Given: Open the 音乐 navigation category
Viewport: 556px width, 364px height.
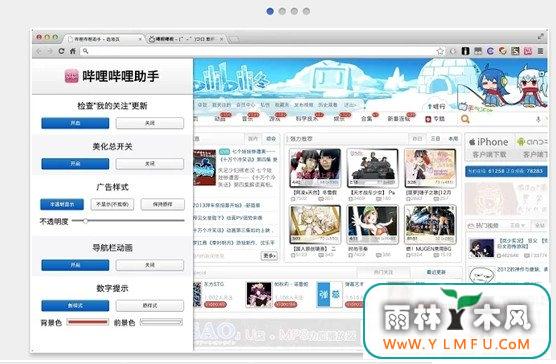Looking at the screenshot, I should [x=248, y=119].
